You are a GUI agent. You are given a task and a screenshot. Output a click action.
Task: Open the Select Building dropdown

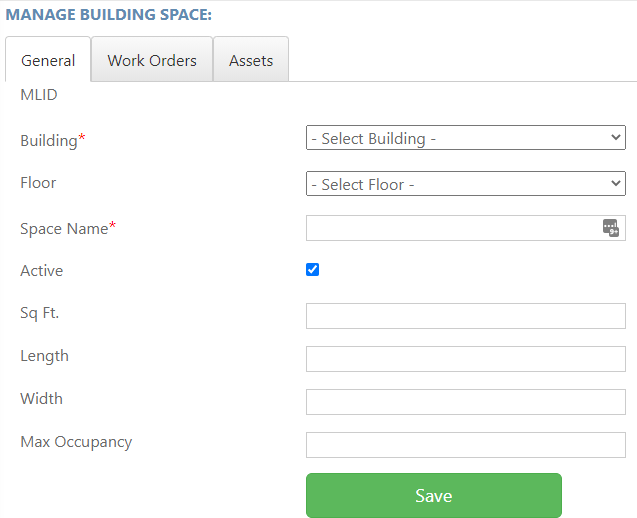[466, 138]
